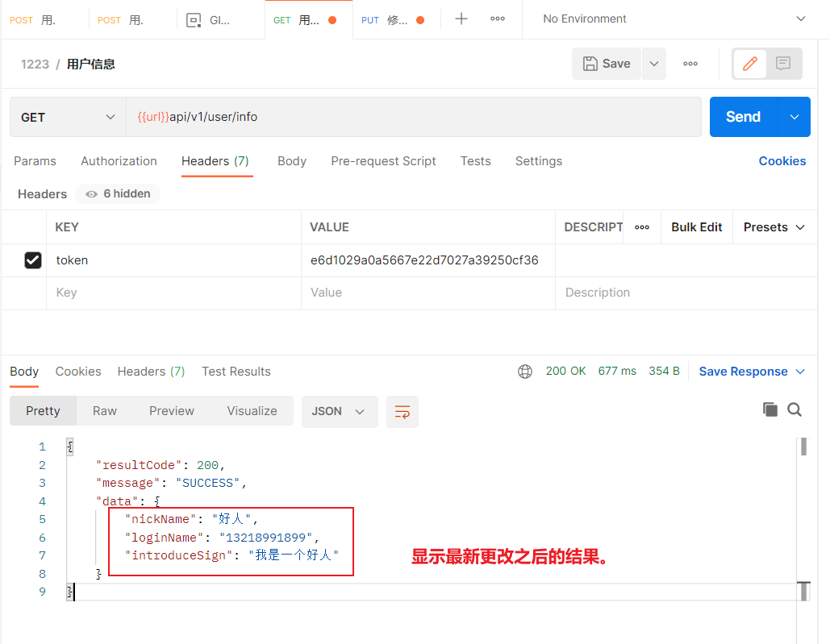
Task: Click the edit pencil icon
Action: pos(749,64)
